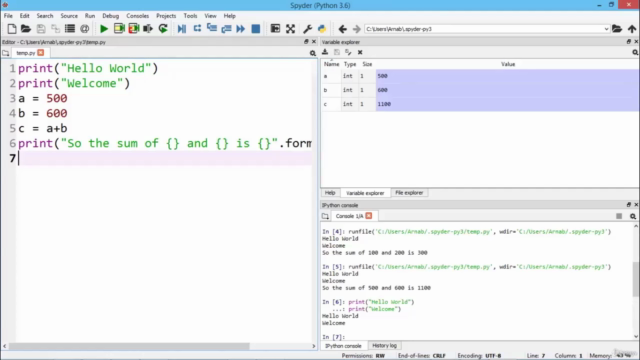Image resolution: width=640 pixels, height=360 pixels.
Task: Switch to the Help tab
Action: (x=330, y=193)
